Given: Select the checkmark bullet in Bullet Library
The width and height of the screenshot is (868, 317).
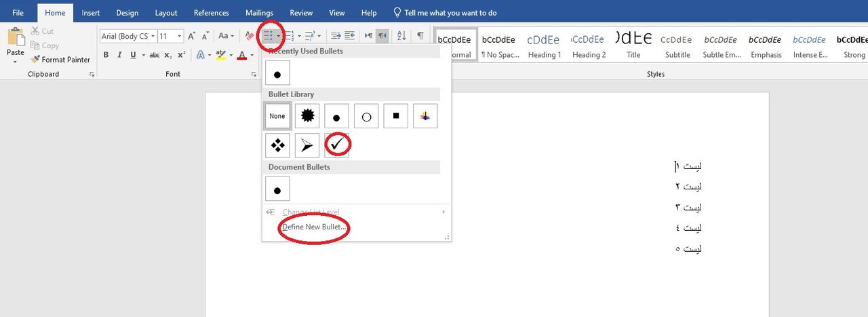Looking at the screenshot, I should click(x=337, y=145).
